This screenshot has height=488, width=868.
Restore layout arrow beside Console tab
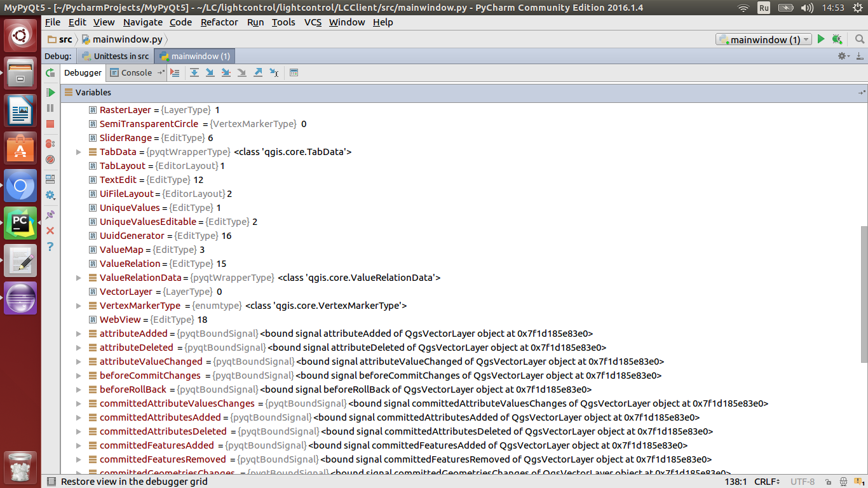click(x=161, y=73)
